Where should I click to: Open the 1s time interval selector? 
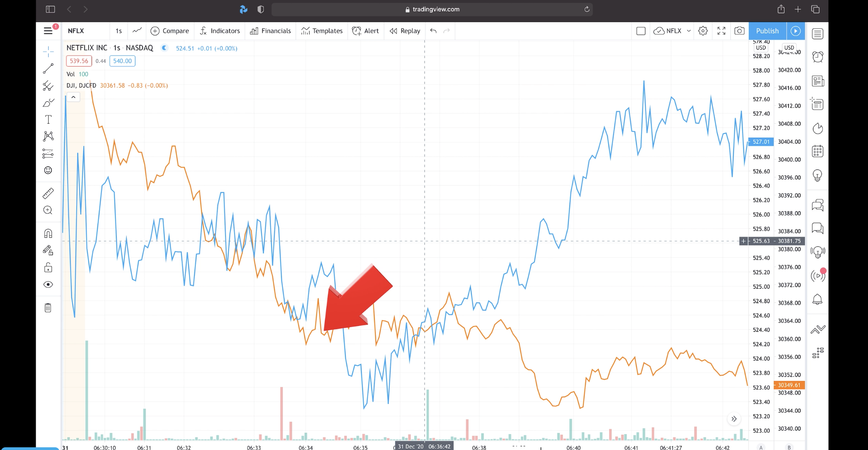click(x=119, y=31)
